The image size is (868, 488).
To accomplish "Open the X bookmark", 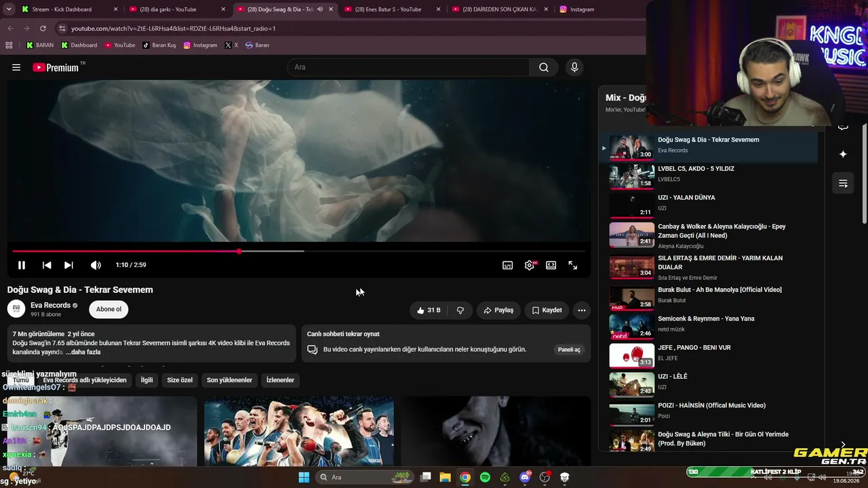I will 231,45.
